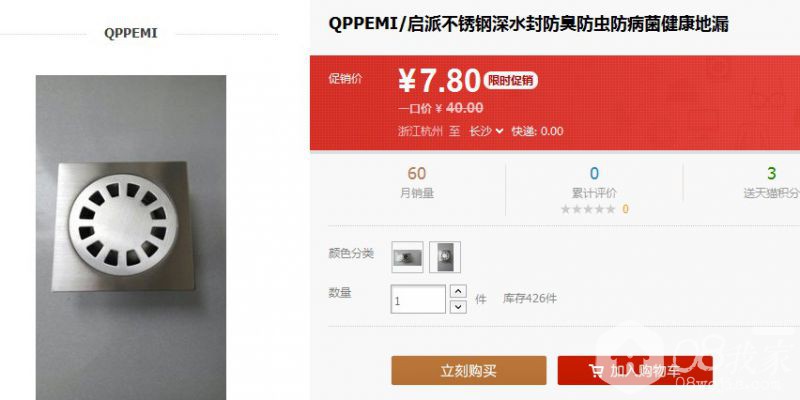Open the 月销量 monthly sales count
This screenshot has height=400, width=800.
[417, 173]
